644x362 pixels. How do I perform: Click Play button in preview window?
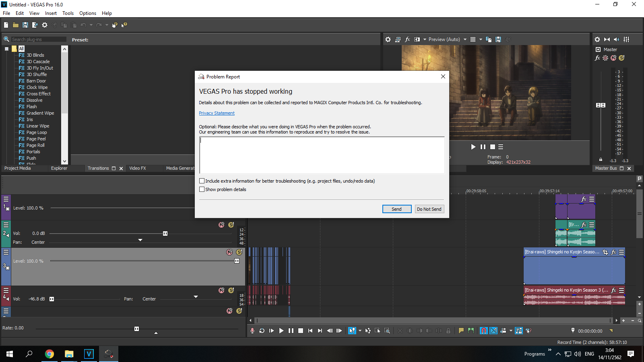(473, 147)
